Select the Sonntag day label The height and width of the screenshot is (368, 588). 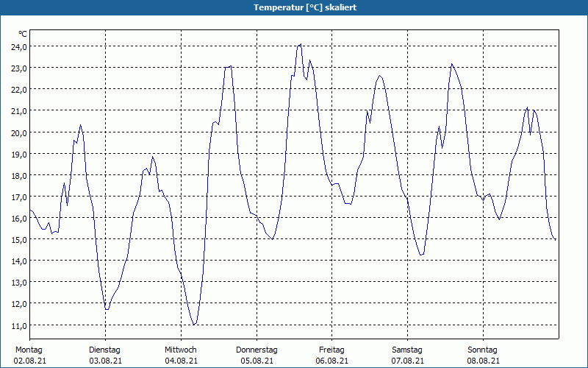pyautogui.click(x=482, y=350)
